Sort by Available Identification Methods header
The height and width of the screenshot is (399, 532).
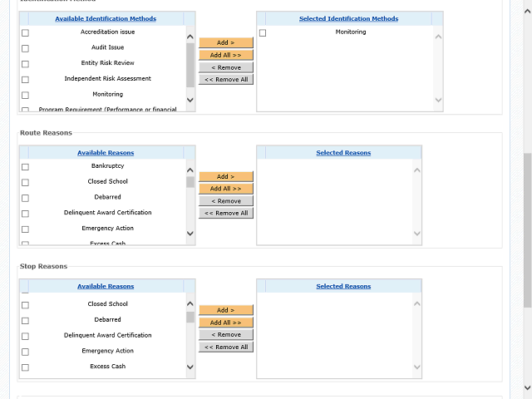pos(106,18)
